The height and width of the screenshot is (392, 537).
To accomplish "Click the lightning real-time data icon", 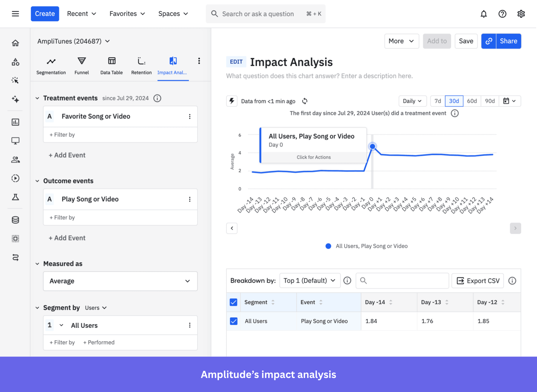I will [232, 101].
